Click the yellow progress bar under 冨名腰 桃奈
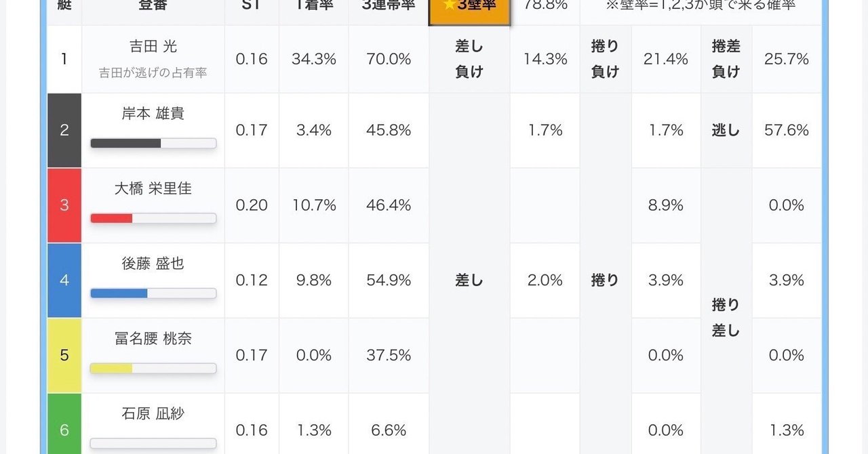 point(153,368)
